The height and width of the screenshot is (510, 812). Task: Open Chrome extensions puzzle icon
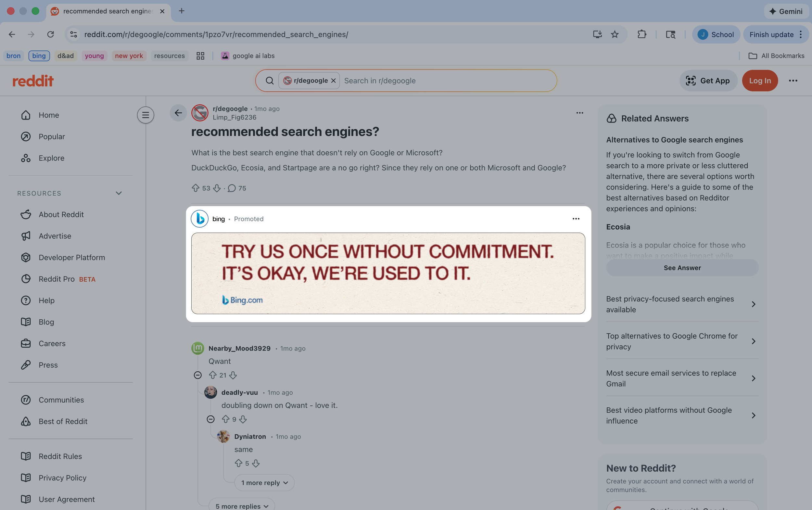(642, 34)
